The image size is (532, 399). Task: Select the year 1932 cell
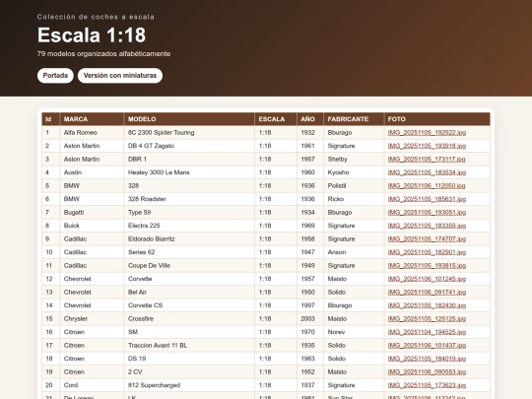coord(310,133)
